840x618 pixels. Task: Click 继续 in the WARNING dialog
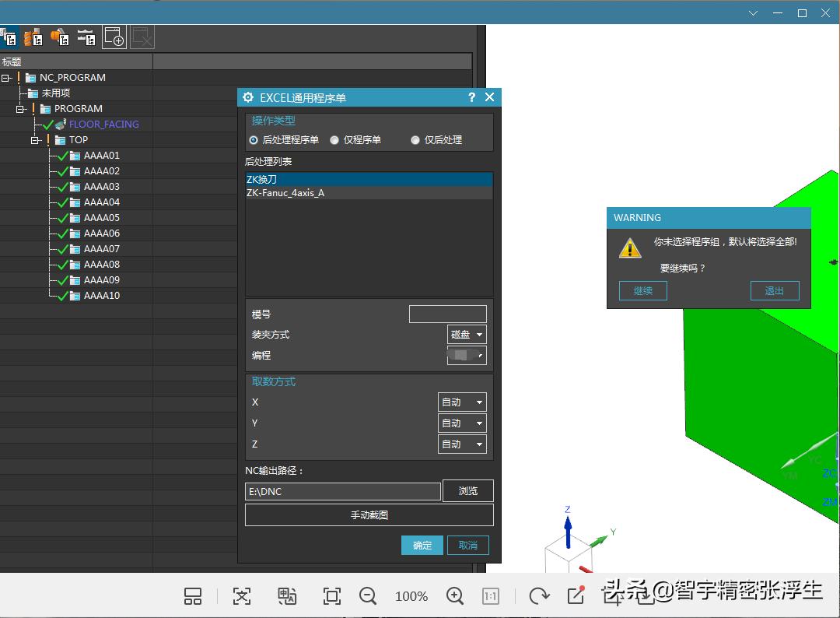(x=642, y=290)
